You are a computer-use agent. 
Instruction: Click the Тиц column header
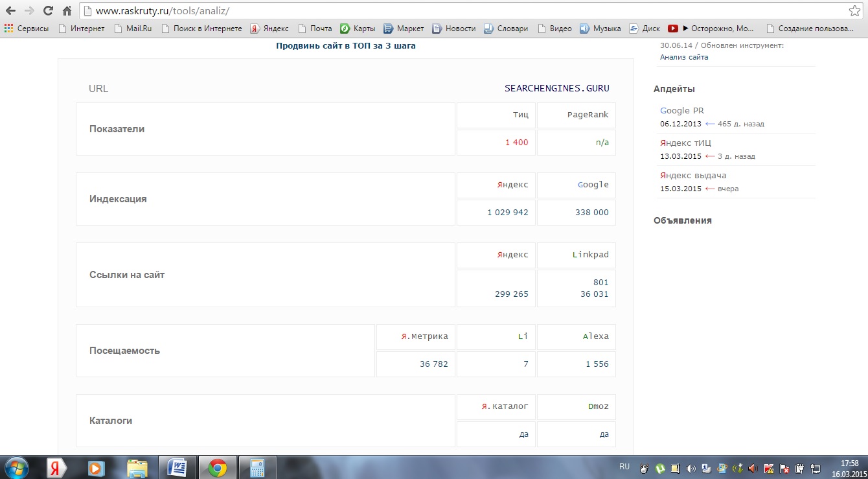pyautogui.click(x=520, y=115)
